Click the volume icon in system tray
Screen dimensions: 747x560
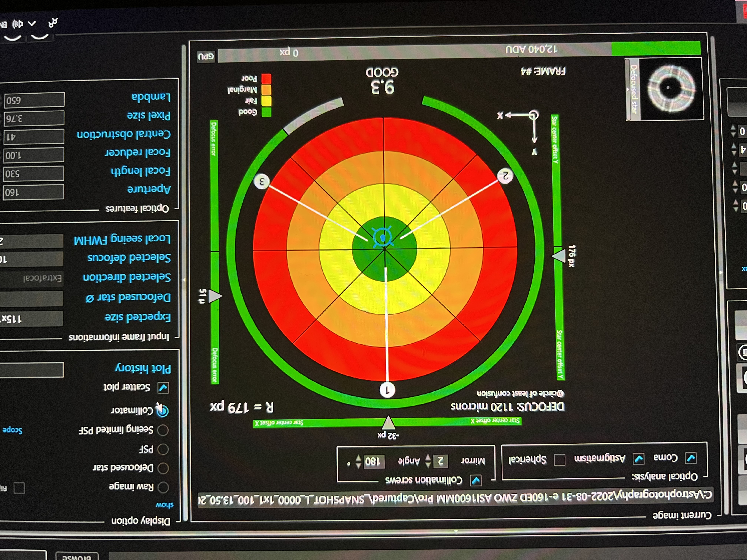tap(17, 24)
